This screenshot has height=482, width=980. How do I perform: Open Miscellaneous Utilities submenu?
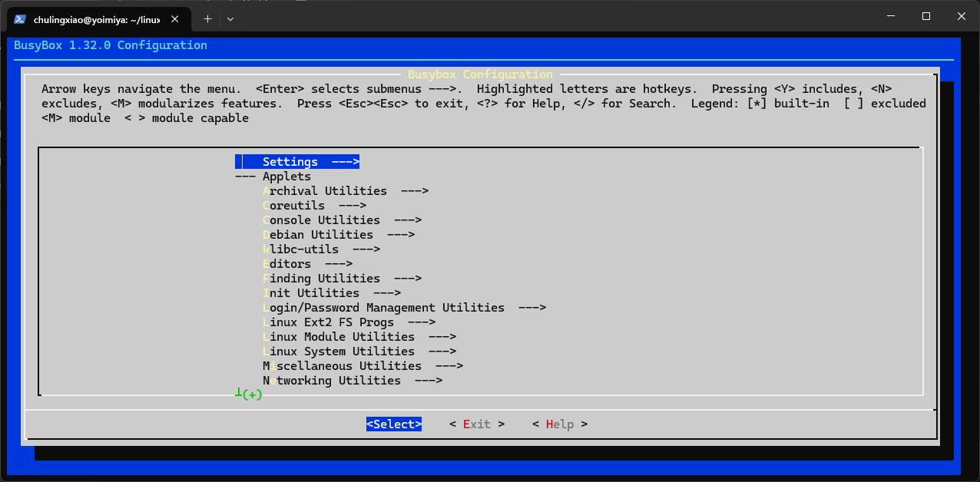(363, 366)
